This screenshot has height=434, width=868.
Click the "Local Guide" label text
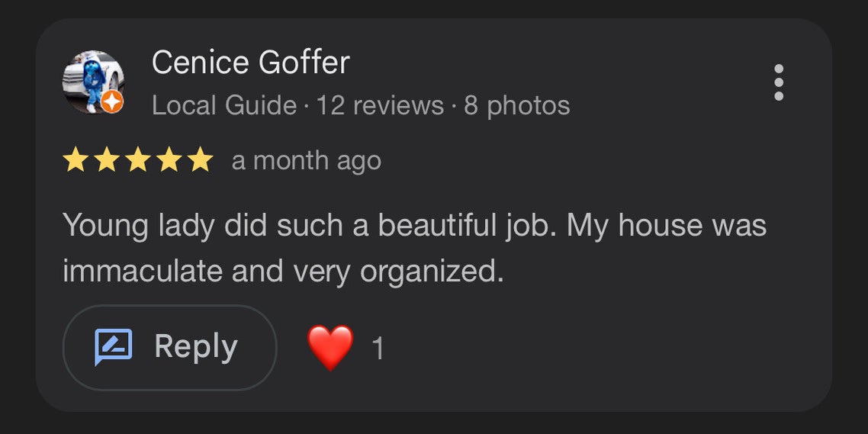click(224, 105)
